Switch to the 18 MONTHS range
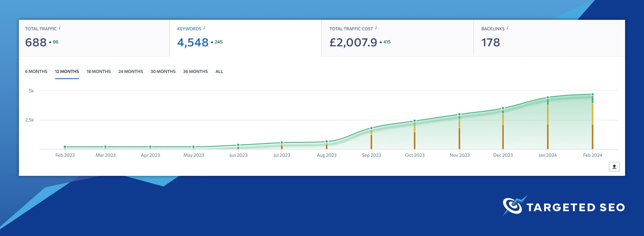 (x=99, y=72)
